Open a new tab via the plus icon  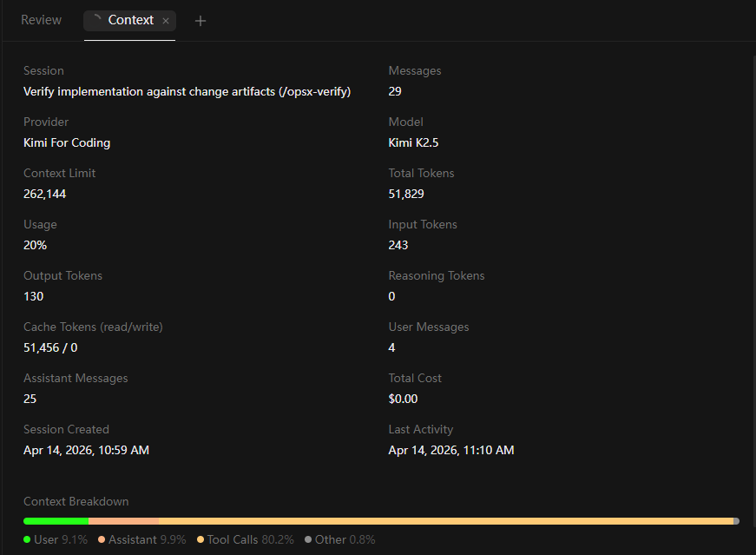coord(201,20)
